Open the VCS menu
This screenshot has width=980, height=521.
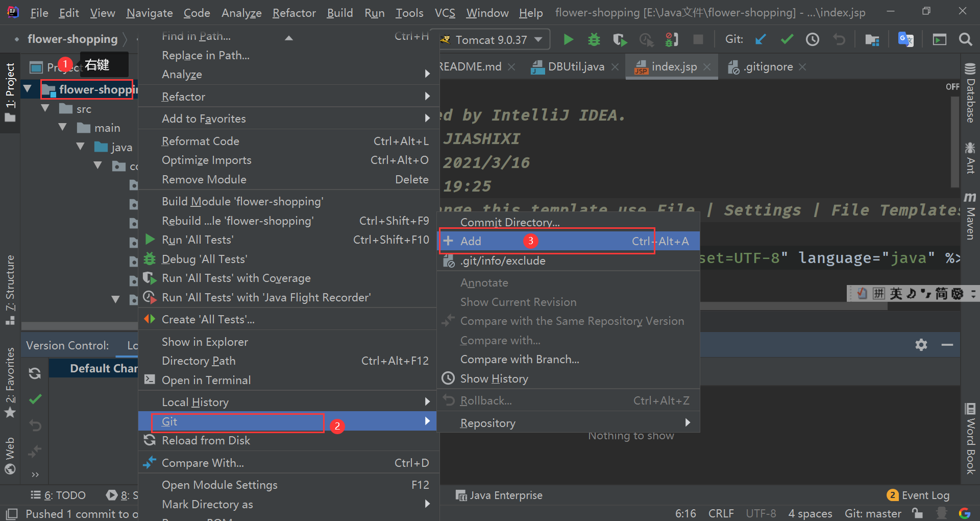coord(445,13)
